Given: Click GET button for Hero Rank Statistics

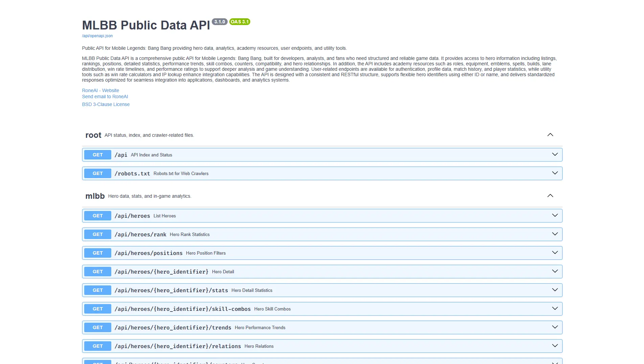Looking at the screenshot, I should tap(98, 234).
